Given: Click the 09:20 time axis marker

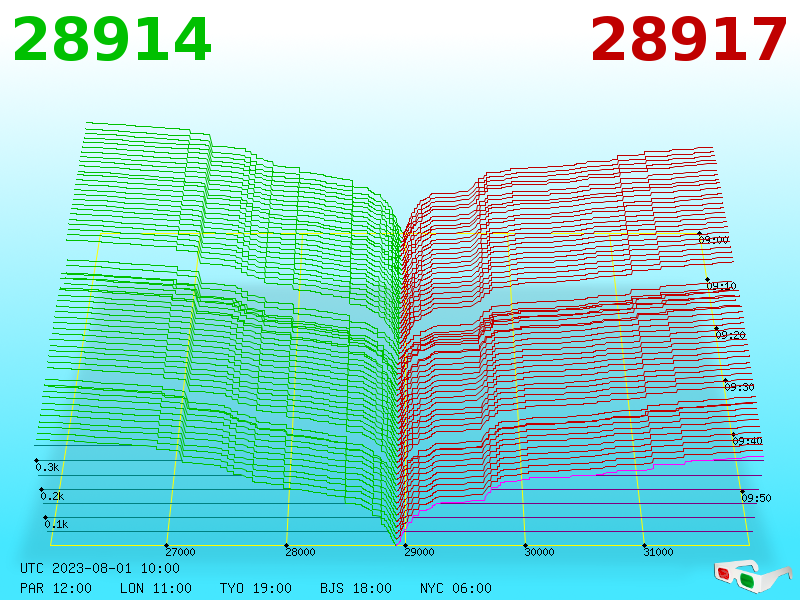Looking at the screenshot, I should pos(731,335).
